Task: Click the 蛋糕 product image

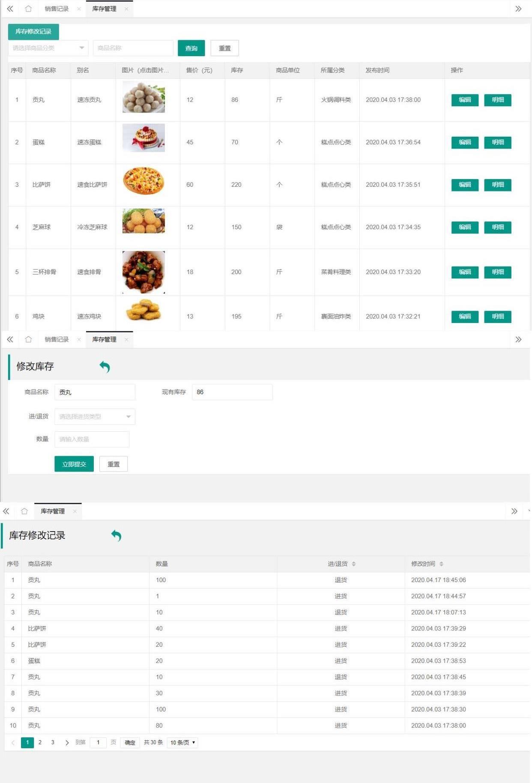Action: click(x=143, y=138)
